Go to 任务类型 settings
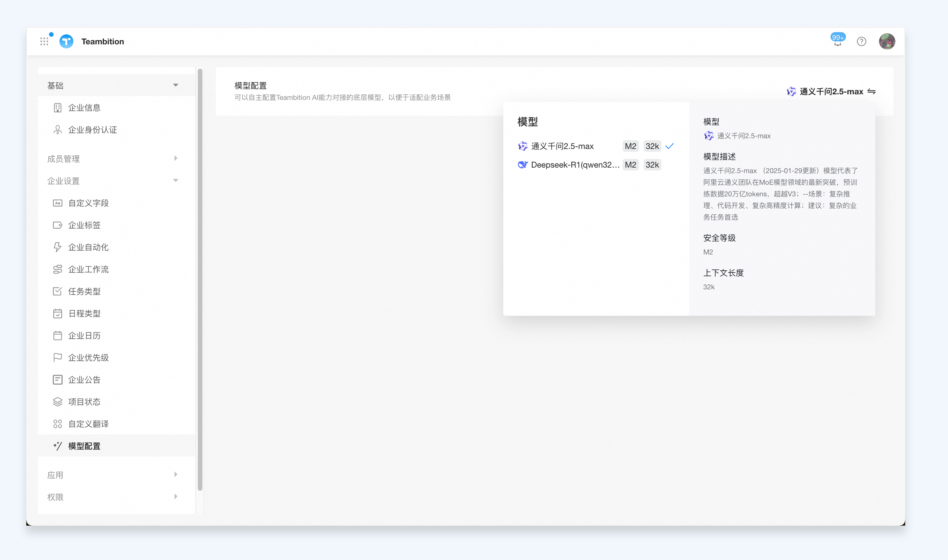948x560 pixels. (x=116, y=291)
